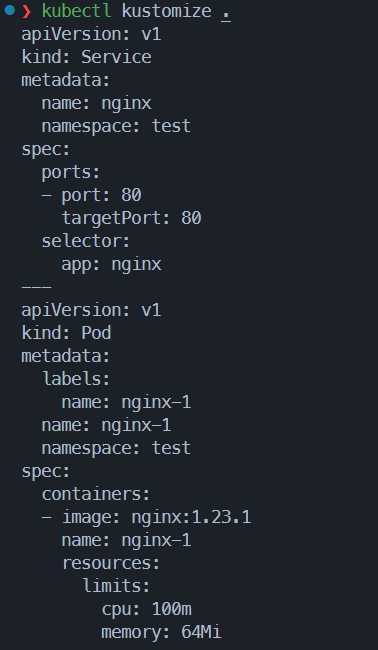Click the red prompt chevron
The image size is (378, 650).
[x=27, y=11]
